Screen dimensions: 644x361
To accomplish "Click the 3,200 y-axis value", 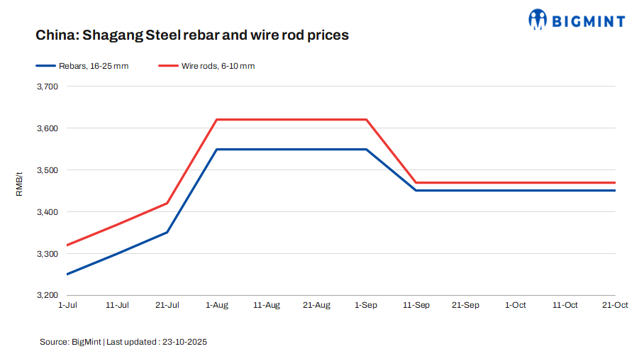I will (46, 295).
